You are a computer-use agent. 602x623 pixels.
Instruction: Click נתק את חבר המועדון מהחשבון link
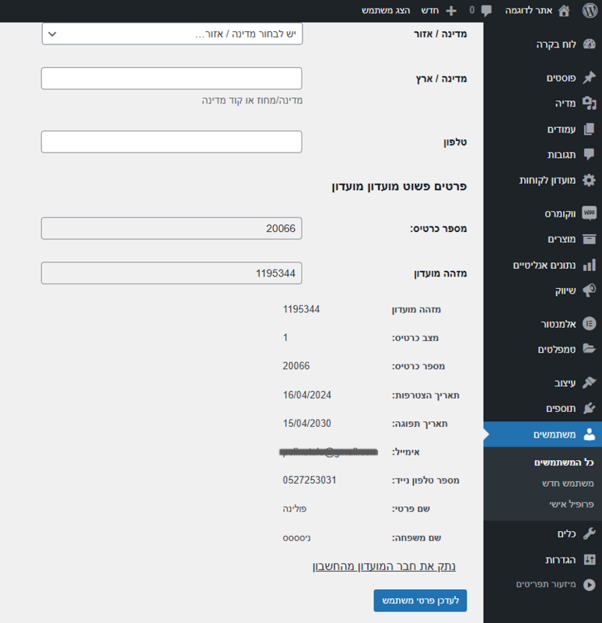tap(384, 566)
